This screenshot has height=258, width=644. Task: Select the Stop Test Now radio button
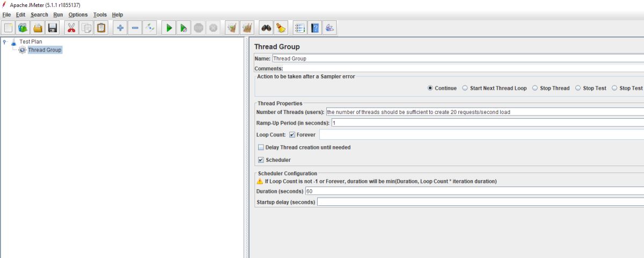(614, 88)
